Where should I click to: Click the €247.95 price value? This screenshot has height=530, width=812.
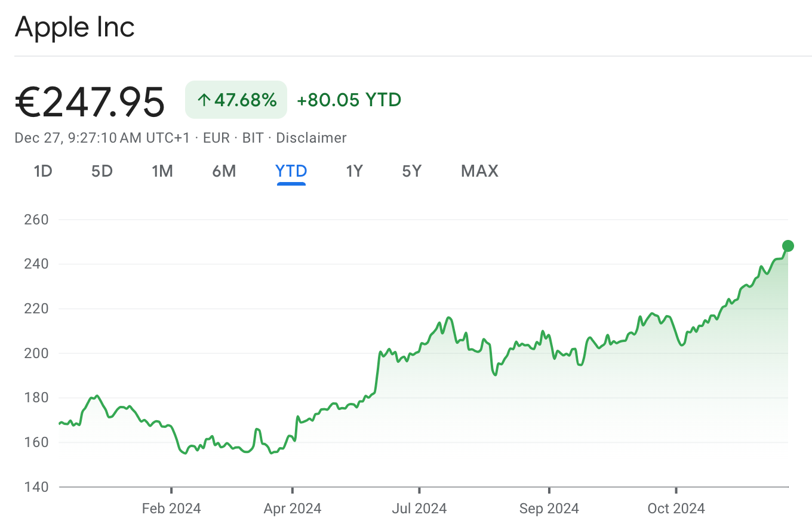(x=90, y=101)
